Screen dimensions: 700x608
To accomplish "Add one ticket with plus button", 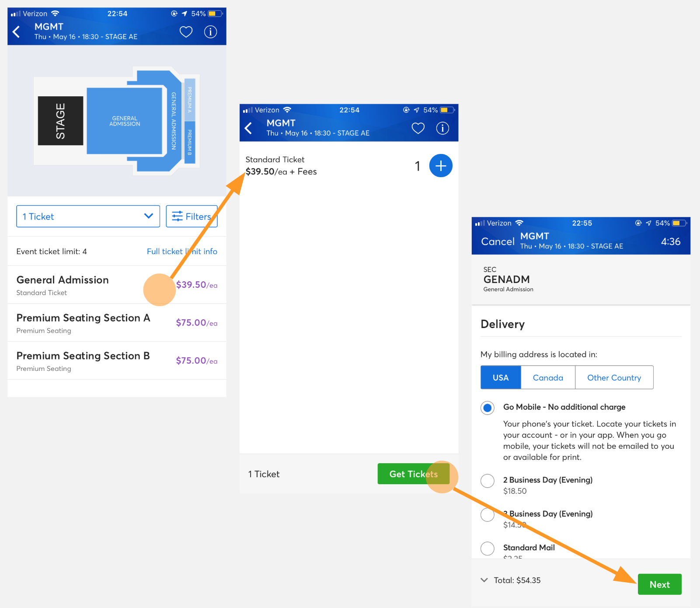I will click(x=441, y=166).
